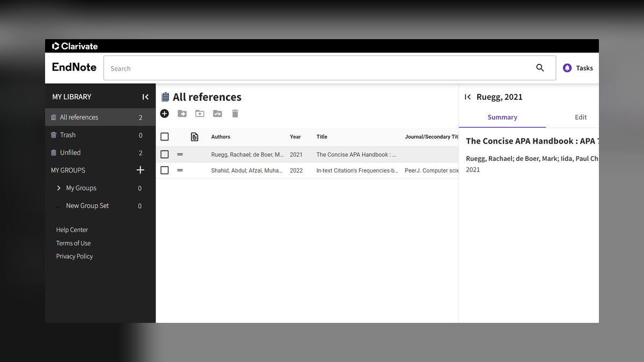Select In-text Citation's Frequencies title cell
Screen dimensions: 644x362
(357, 171)
